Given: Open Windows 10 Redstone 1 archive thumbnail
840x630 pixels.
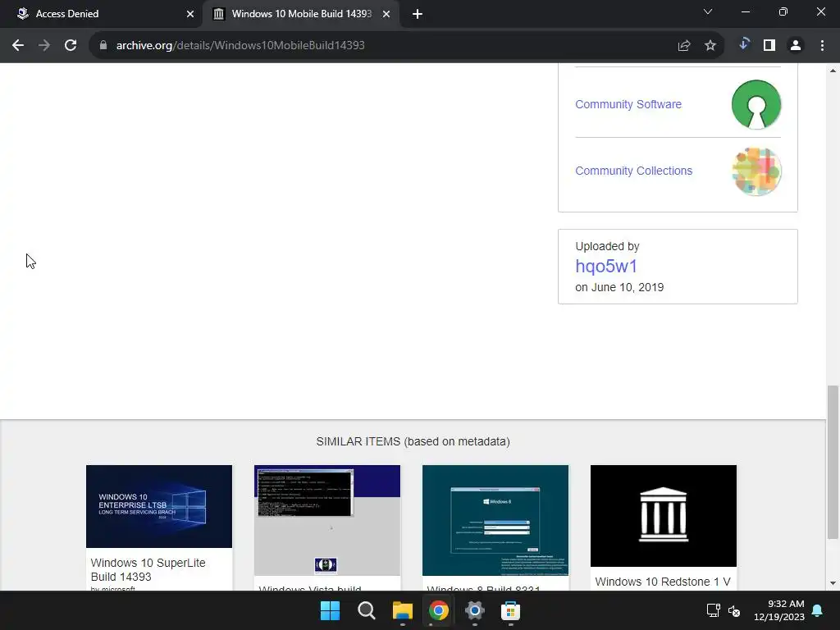Looking at the screenshot, I should (x=663, y=515).
